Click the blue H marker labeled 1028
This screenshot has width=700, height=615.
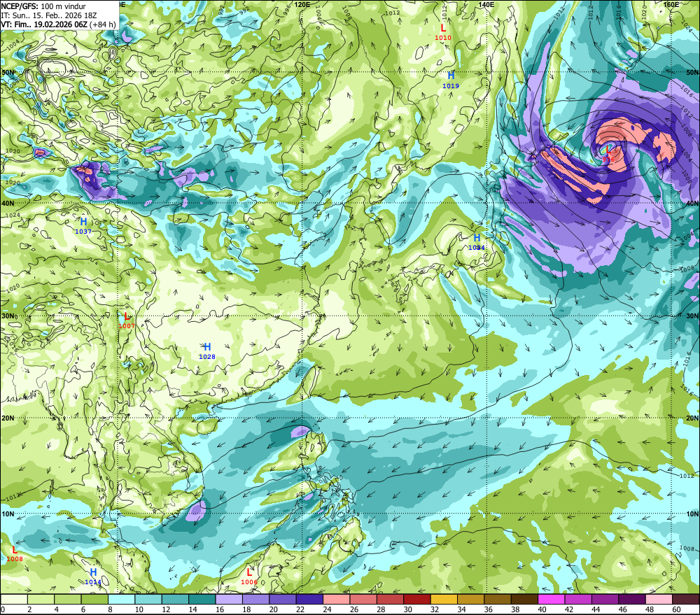tap(207, 347)
